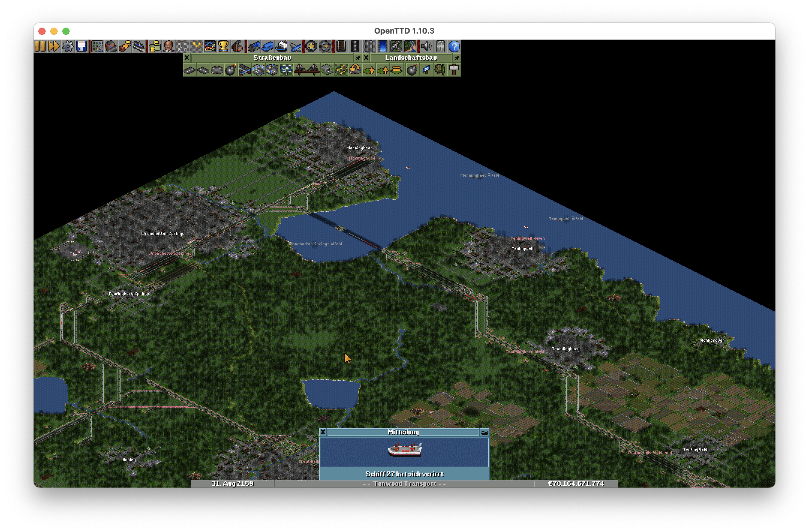The image size is (809, 532).
Task: Click the Trondingbury town label
Action: pos(566,349)
